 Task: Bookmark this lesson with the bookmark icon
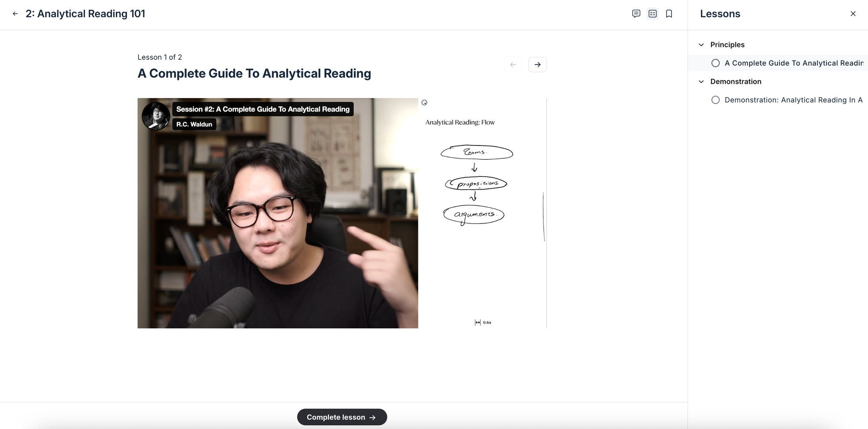click(x=669, y=14)
